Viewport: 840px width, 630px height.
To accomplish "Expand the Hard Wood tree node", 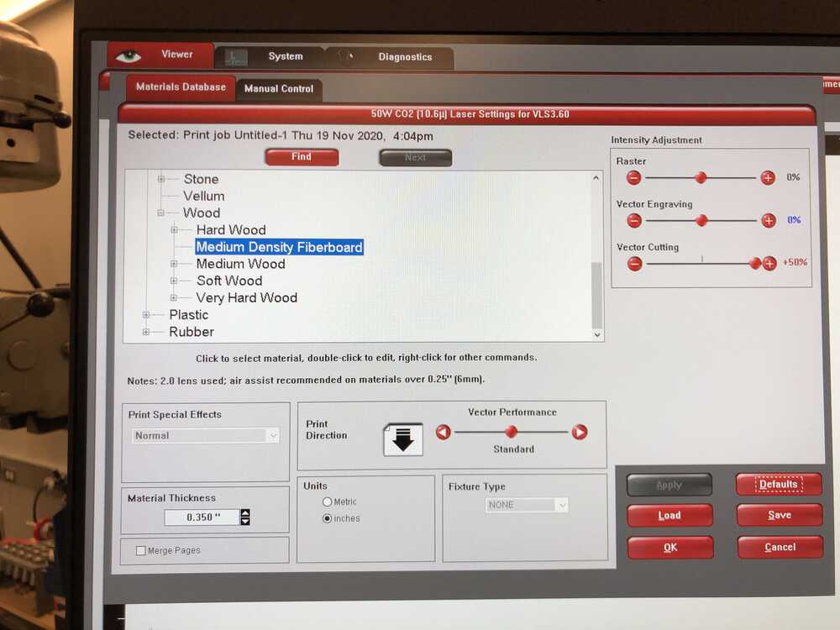I will [x=175, y=230].
